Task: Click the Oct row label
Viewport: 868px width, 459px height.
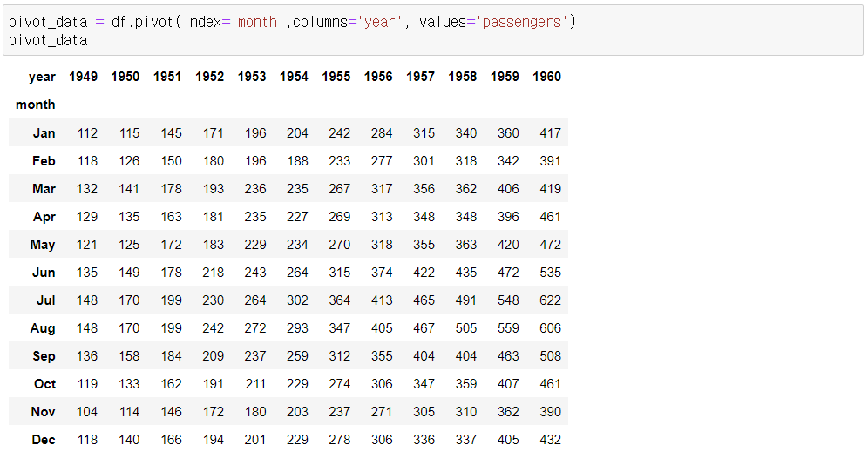Action: pos(44,384)
